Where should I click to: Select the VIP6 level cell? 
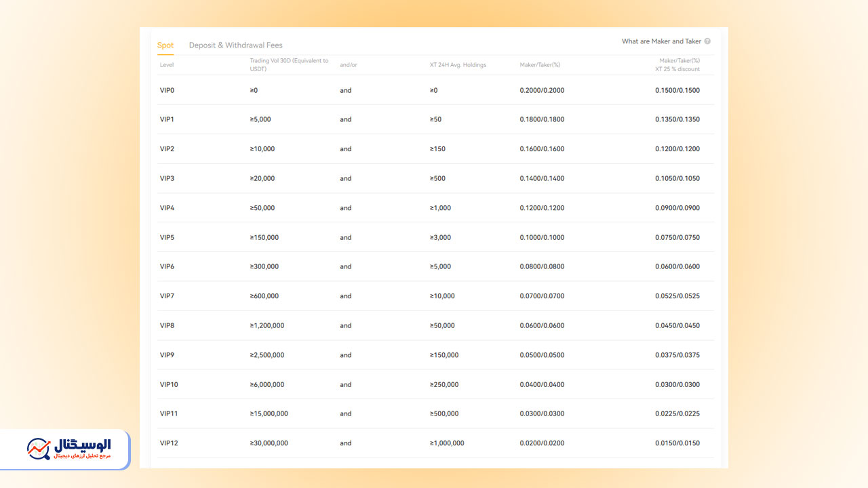click(x=167, y=266)
